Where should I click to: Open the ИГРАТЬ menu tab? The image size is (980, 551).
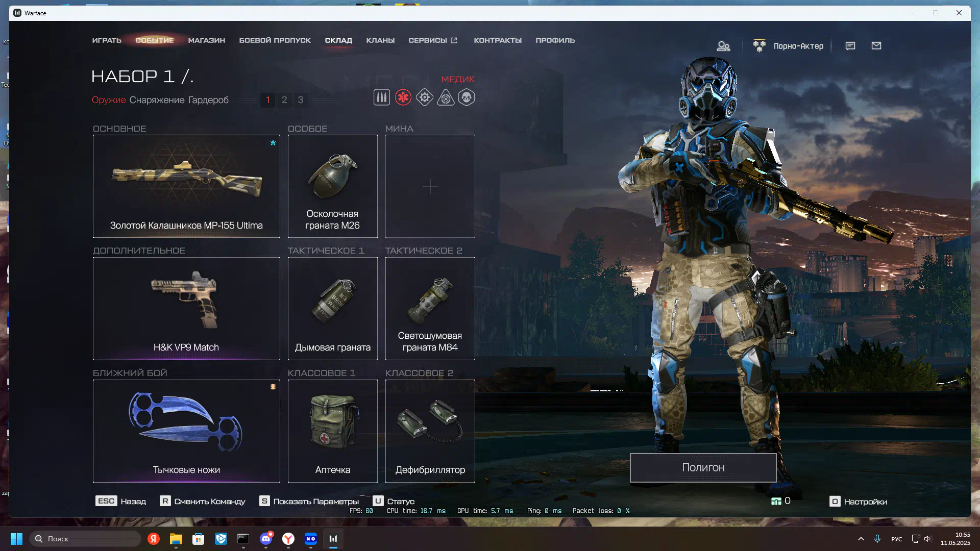107,40
